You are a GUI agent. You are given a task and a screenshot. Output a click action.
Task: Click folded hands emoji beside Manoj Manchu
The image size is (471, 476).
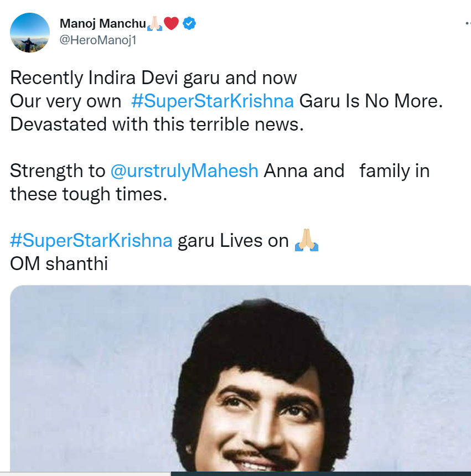[x=154, y=24]
